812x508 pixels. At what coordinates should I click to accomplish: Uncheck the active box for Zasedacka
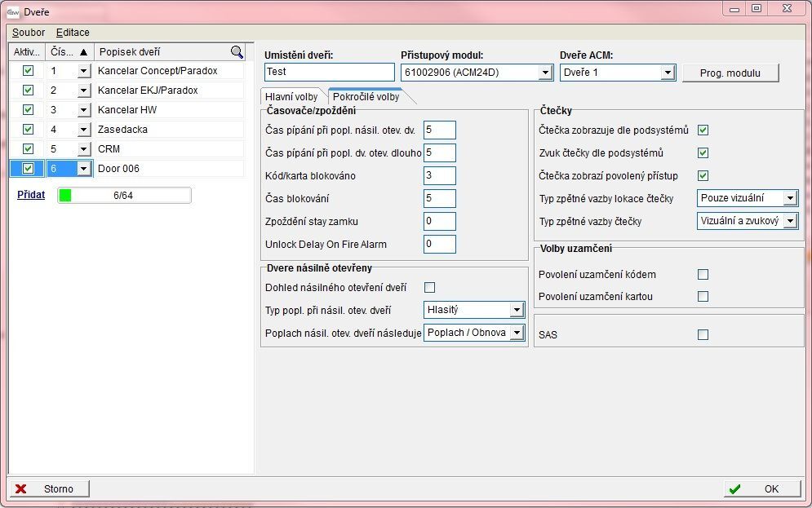[28, 130]
